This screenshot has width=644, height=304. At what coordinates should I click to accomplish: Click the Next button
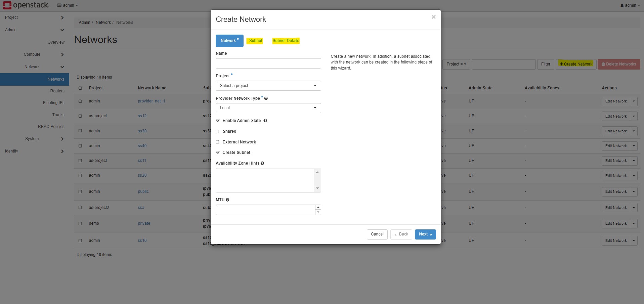coord(425,234)
